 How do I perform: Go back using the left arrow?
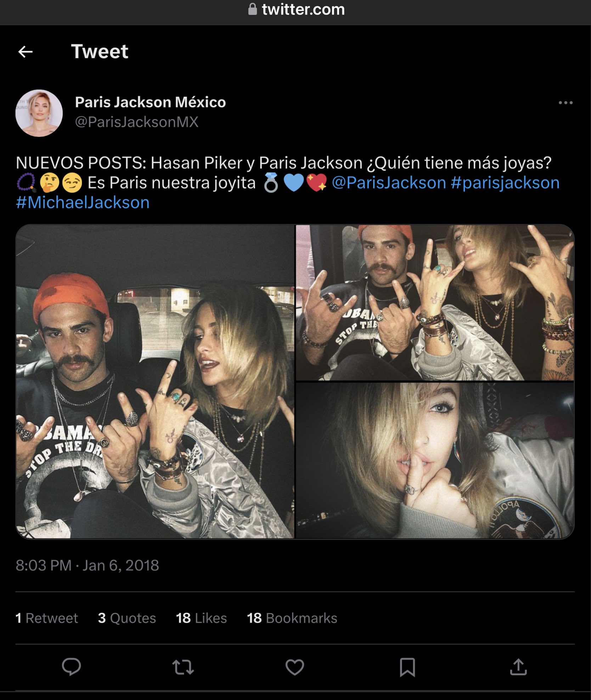[26, 52]
